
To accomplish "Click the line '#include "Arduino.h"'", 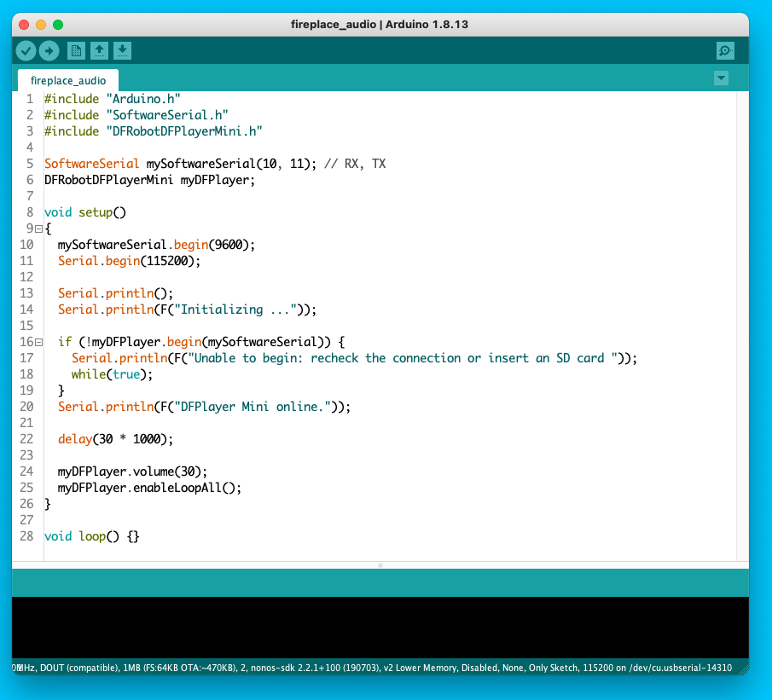I will 113,99.
